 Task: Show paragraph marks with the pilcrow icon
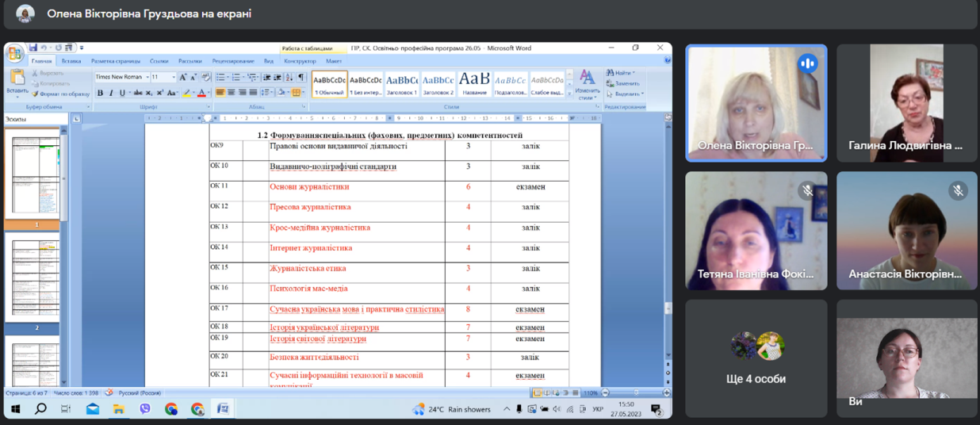point(301,78)
